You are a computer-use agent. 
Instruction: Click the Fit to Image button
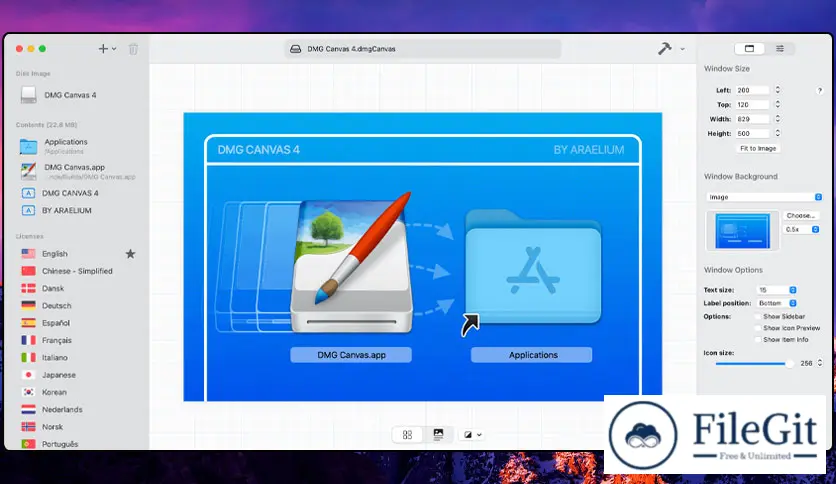(x=758, y=148)
